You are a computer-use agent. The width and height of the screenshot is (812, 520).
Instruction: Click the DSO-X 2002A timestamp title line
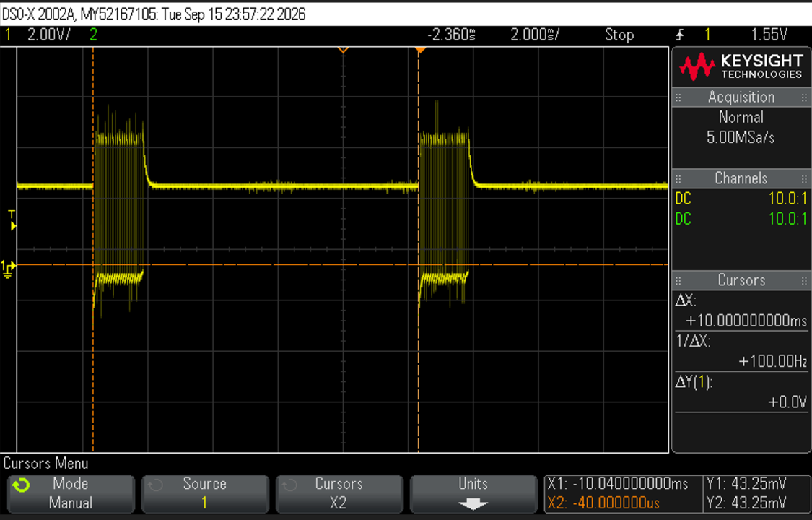point(154,14)
